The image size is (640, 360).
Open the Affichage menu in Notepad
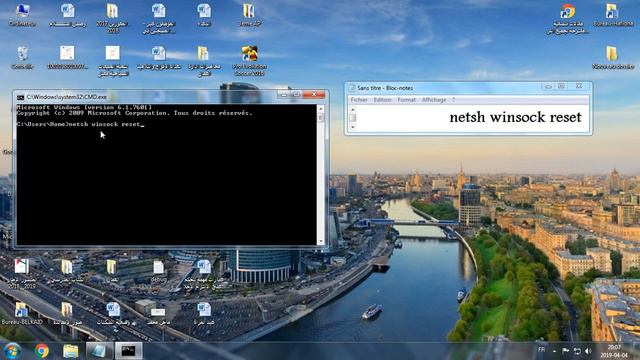(x=434, y=100)
